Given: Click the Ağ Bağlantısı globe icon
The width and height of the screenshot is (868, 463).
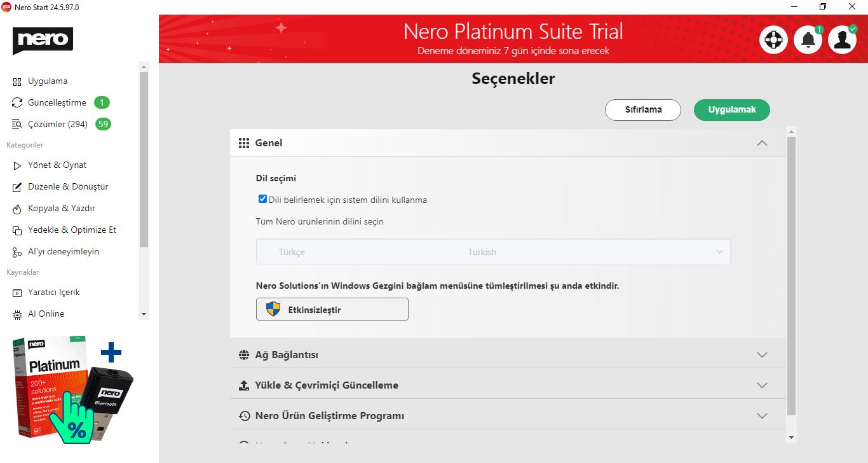Looking at the screenshot, I should pyautogui.click(x=243, y=355).
